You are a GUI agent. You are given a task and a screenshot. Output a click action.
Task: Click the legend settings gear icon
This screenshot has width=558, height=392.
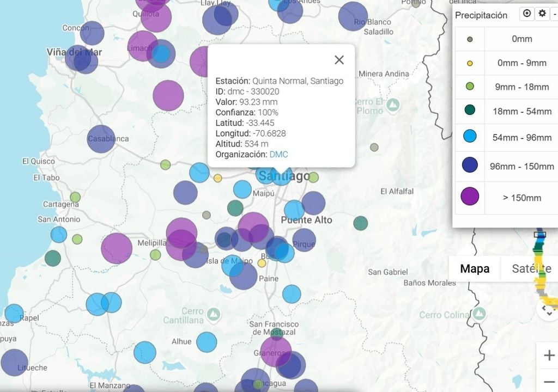point(542,14)
